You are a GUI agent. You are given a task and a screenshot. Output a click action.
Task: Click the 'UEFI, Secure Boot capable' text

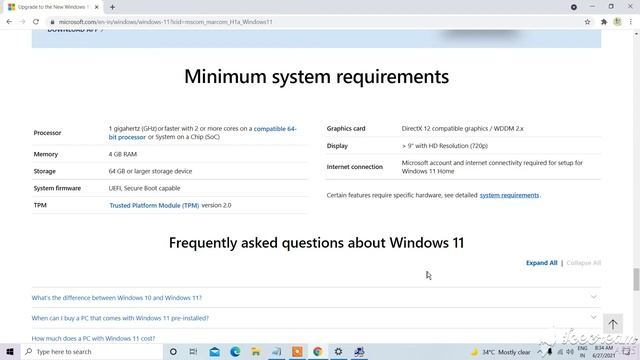click(x=144, y=188)
